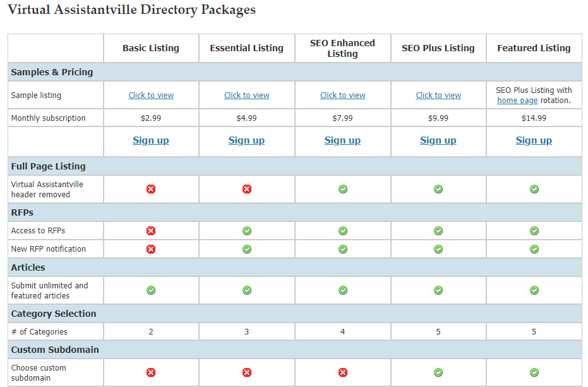588x387 pixels.
Task: Click green check for SEO Plus unlimited articles
Action: pyautogui.click(x=438, y=290)
